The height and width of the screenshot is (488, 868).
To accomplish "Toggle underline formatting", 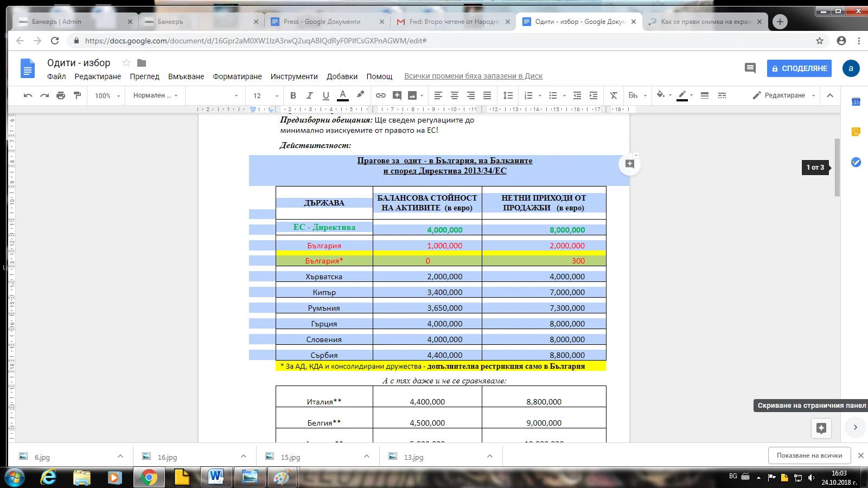I will tap(325, 95).
